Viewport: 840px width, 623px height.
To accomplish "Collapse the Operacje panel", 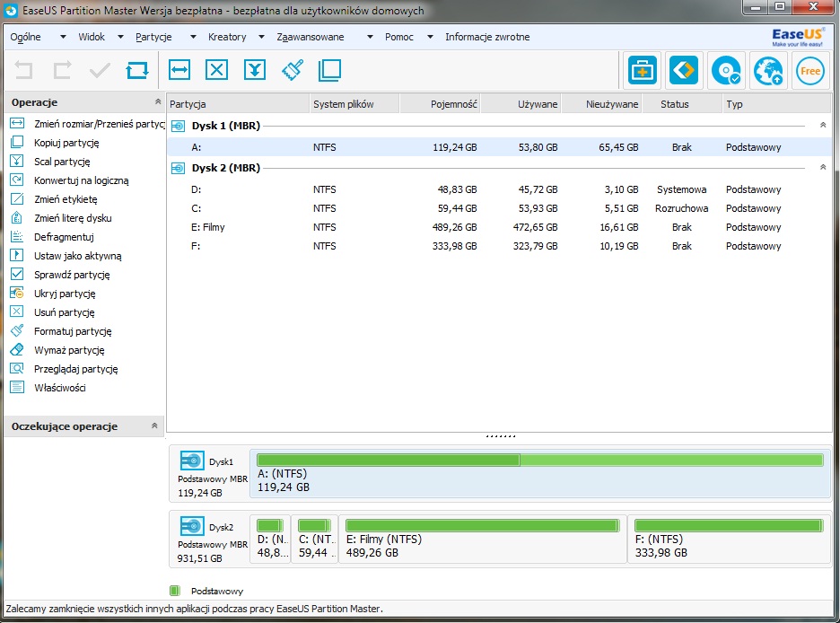I will tap(158, 101).
